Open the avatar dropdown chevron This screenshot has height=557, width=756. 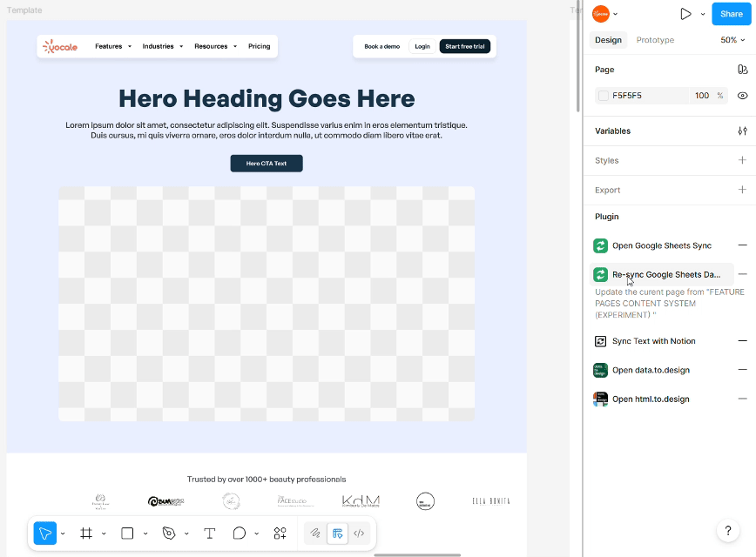[615, 14]
